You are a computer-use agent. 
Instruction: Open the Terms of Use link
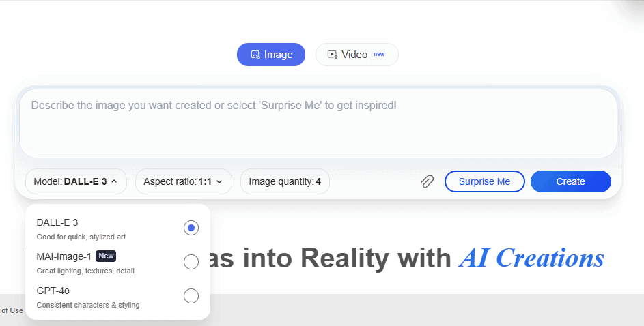point(12,310)
